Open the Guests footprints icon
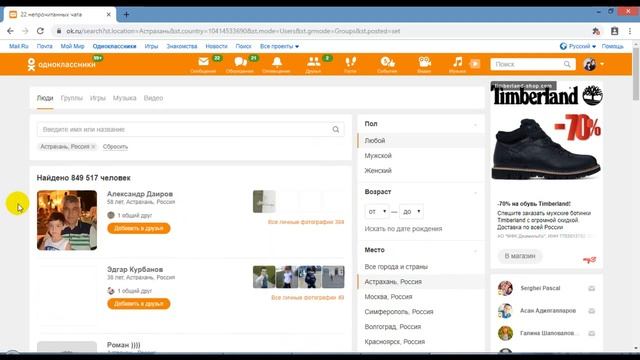The width and height of the screenshot is (640, 360). 350,62
